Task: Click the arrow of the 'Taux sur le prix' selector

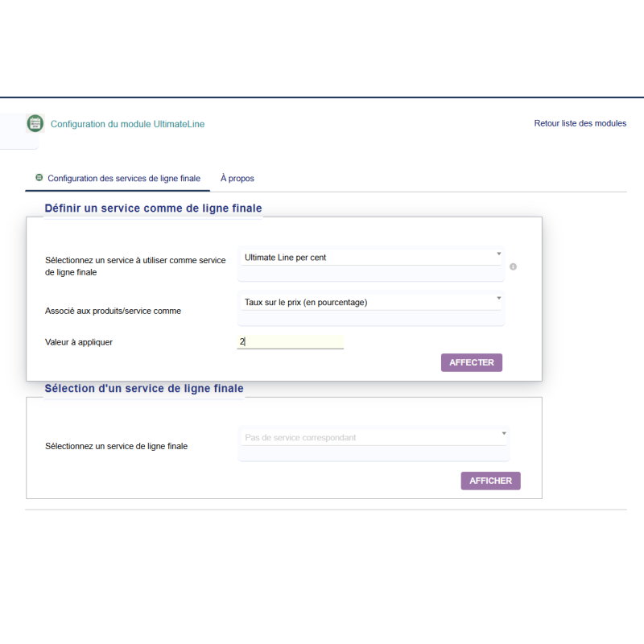Action: coord(498,298)
